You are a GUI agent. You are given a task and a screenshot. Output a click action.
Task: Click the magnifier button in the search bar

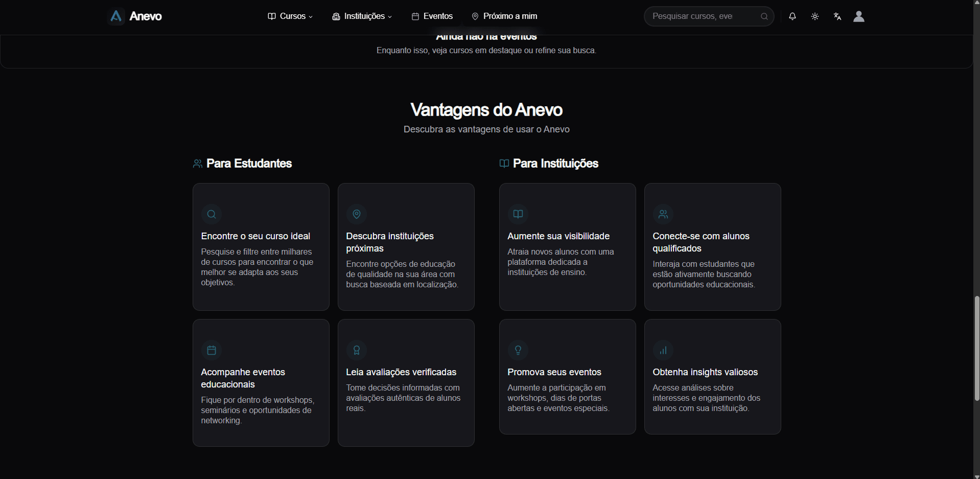[x=763, y=16]
